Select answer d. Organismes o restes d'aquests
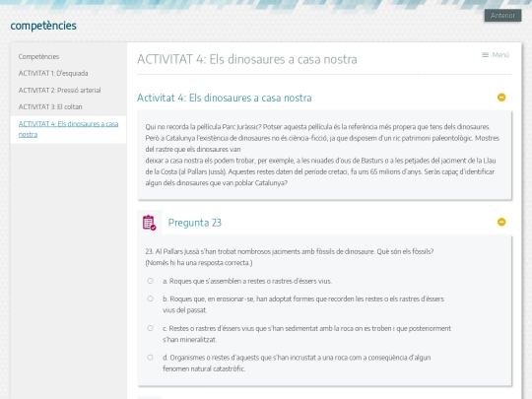Image resolution: width=532 pixels, height=399 pixels. (x=151, y=358)
